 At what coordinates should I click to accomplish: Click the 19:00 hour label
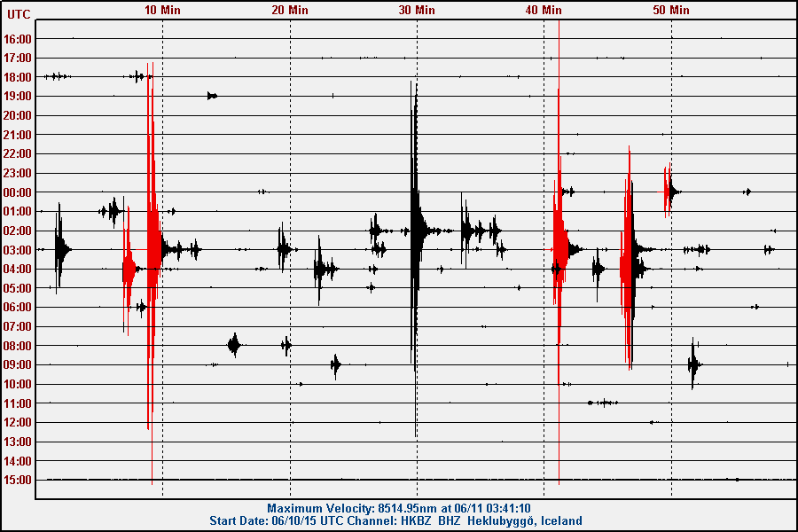(18, 97)
